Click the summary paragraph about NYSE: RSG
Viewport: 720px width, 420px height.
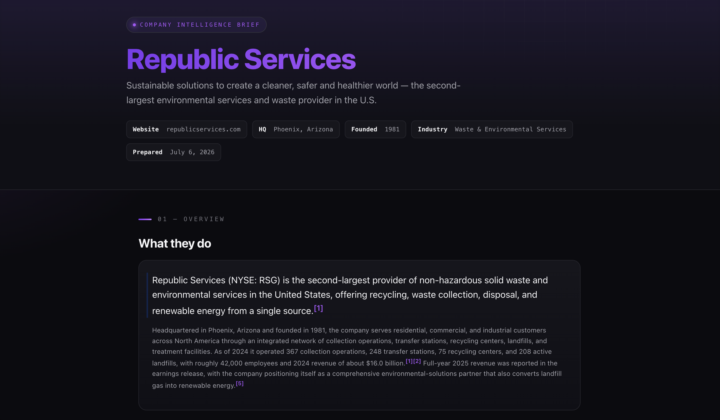pos(350,295)
